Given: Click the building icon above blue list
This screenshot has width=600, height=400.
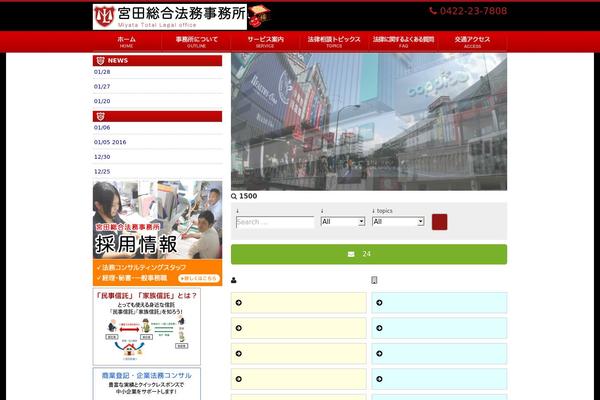Looking at the screenshot, I should 374,281.
